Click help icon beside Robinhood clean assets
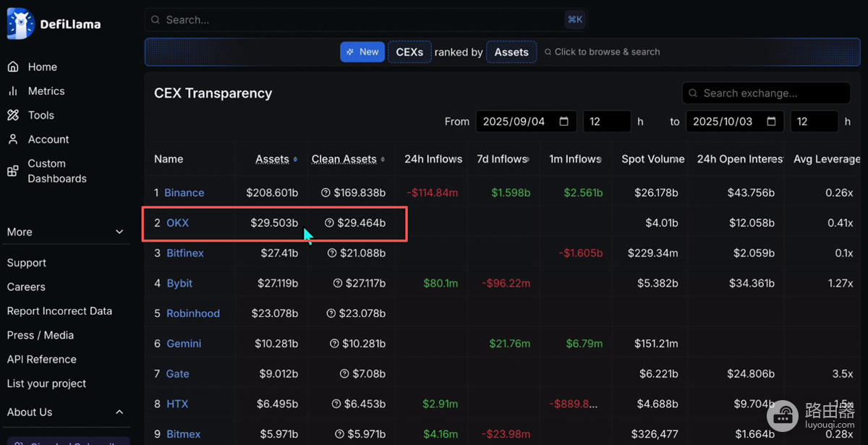 point(331,313)
